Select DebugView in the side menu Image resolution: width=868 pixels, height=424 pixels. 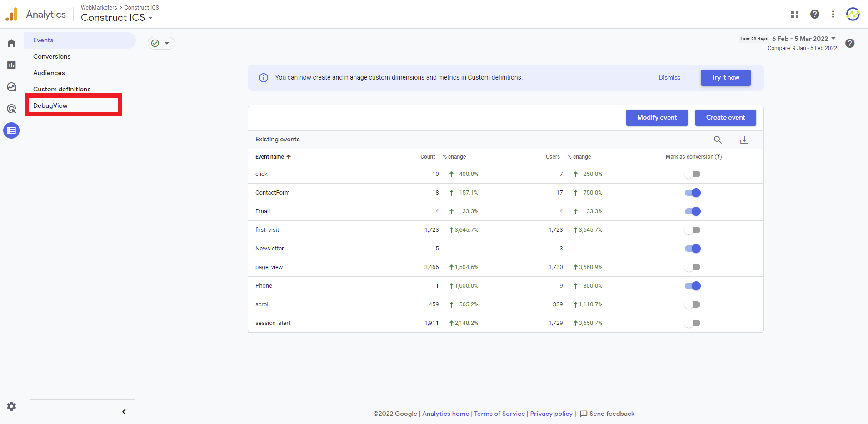pyautogui.click(x=50, y=105)
